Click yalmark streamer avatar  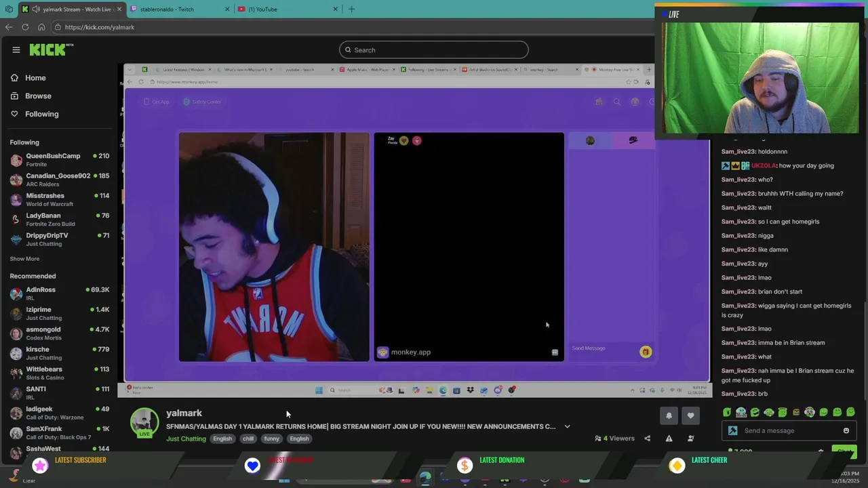tap(144, 422)
